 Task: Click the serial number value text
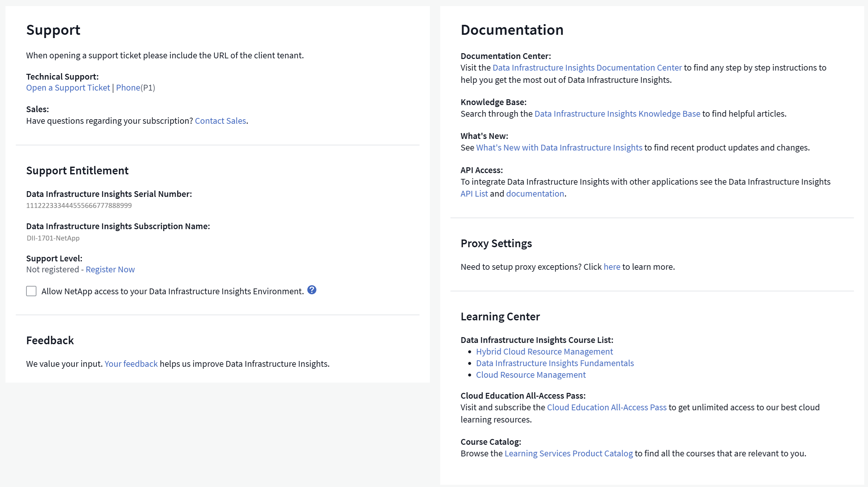[79, 206]
